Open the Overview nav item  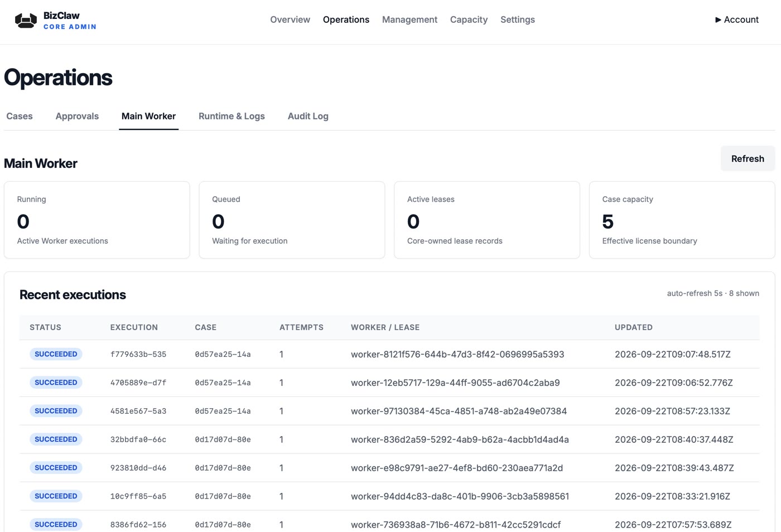pos(290,20)
